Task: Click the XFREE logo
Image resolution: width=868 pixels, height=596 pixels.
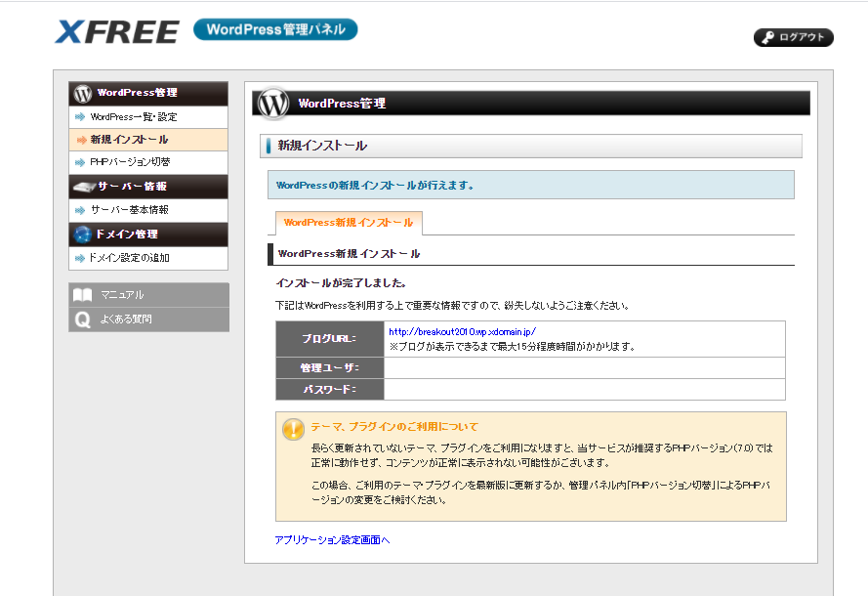Action: (117, 31)
